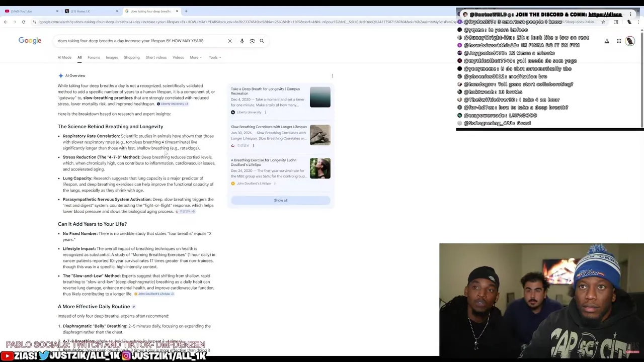
Task: Click inside the Google search input field
Action: (x=131, y=41)
